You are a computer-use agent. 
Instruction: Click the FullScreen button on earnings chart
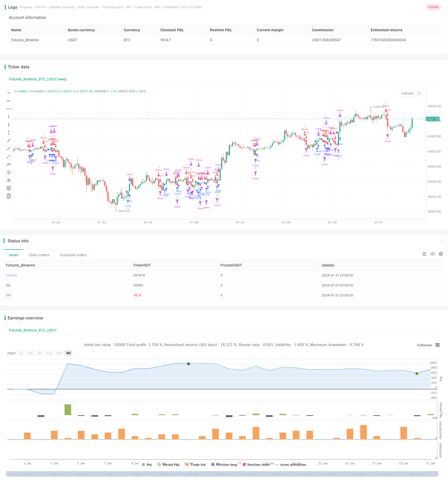point(424,345)
